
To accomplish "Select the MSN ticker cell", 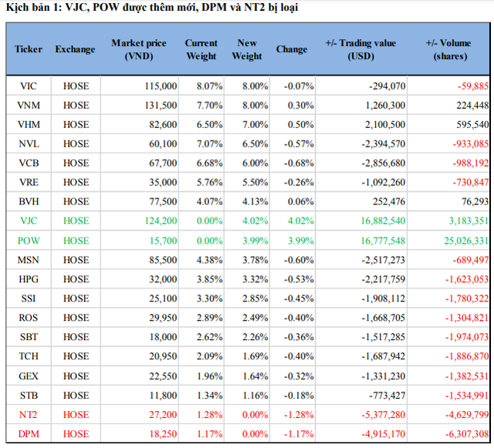I will [29, 260].
